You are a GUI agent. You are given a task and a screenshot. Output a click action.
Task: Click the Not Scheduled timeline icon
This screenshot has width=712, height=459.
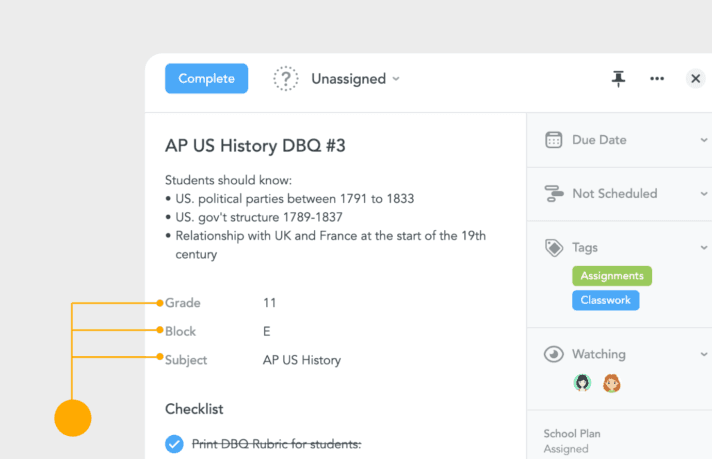pos(553,193)
